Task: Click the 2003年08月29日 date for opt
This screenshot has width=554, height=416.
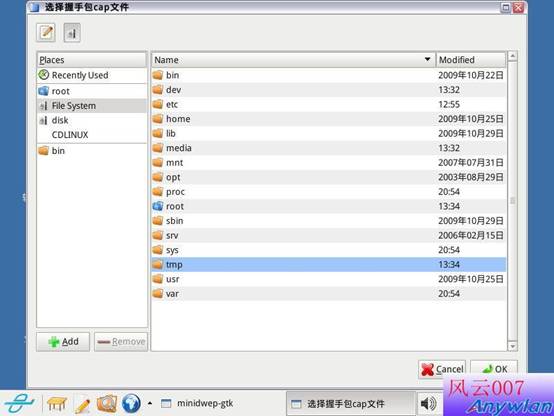Action: pos(471,177)
